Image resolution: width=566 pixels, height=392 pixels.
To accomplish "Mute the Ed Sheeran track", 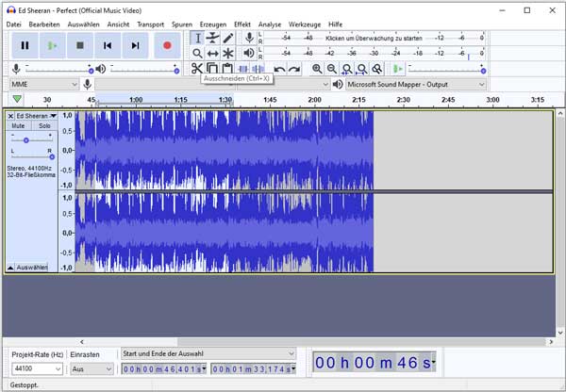I will pos(18,126).
